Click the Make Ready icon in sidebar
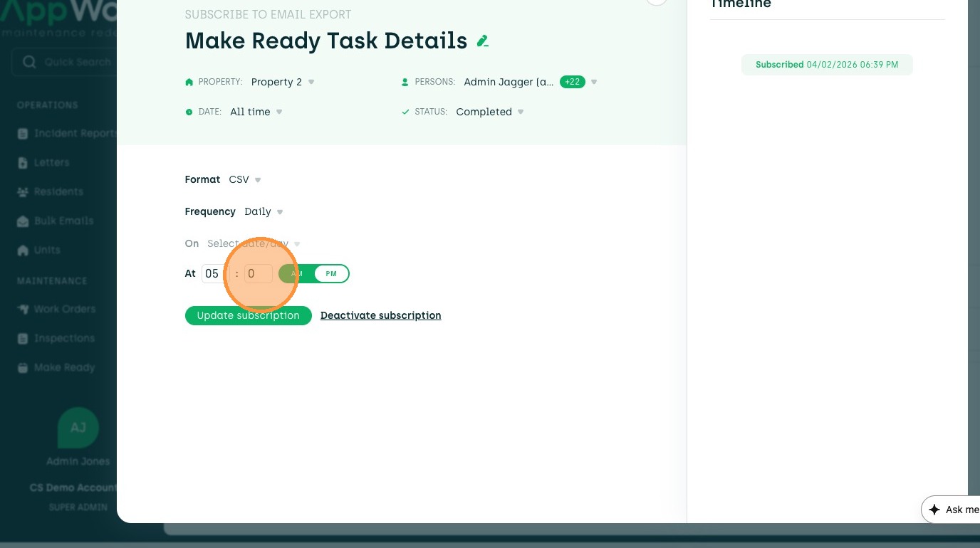Viewport: 980px width, 548px height. (x=23, y=368)
